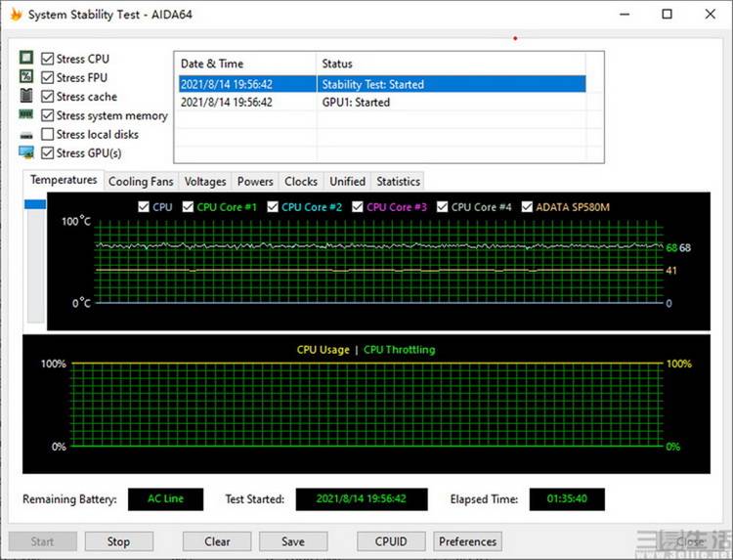Click the CPU Usage graph legend label

tap(323, 350)
